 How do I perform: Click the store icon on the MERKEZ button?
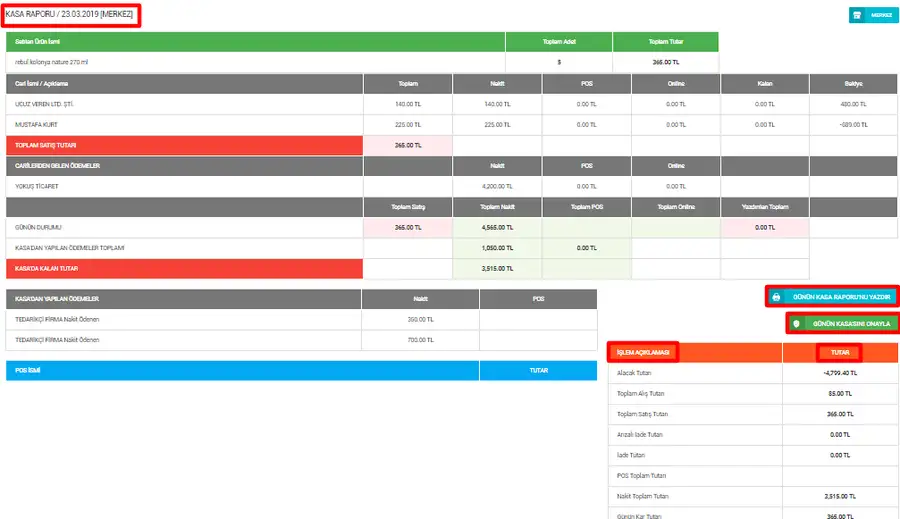coord(857,15)
